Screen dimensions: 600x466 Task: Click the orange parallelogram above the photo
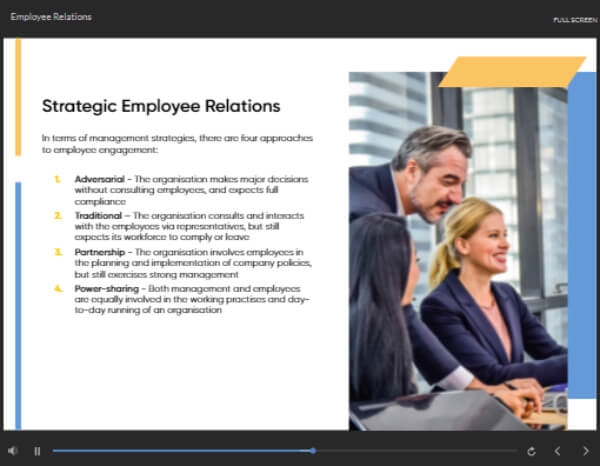coord(512,71)
